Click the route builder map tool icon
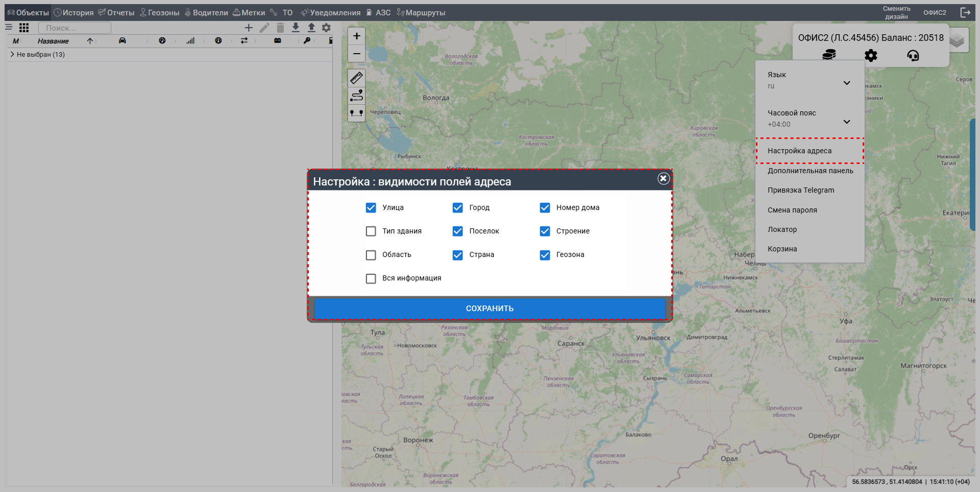980x492 pixels. [x=356, y=96]
